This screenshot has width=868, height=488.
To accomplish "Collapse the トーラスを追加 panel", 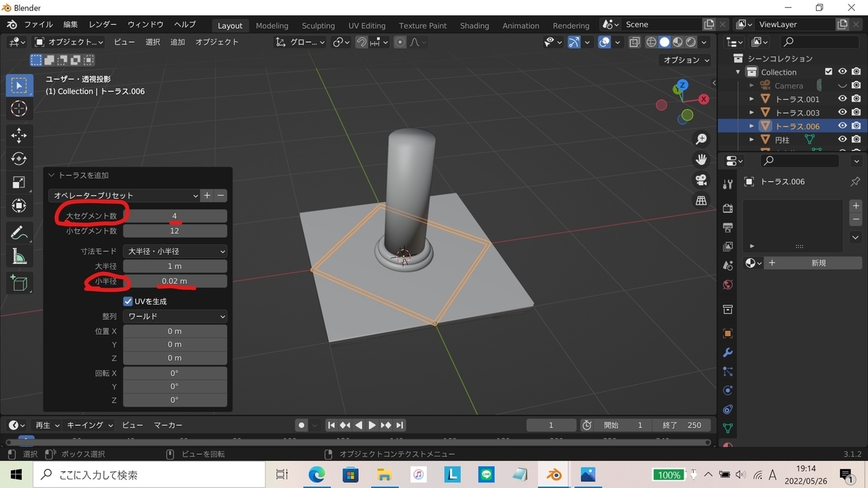I will [x=51, y=175].
